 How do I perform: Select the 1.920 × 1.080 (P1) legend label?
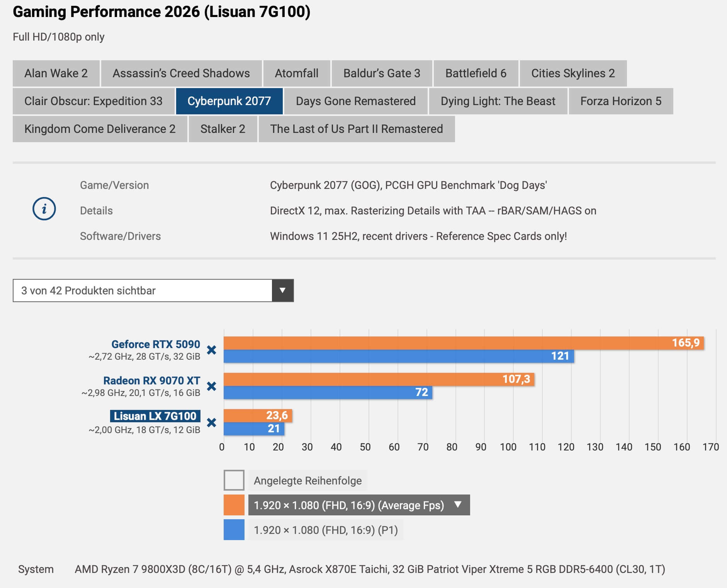(x=326, y=530)
